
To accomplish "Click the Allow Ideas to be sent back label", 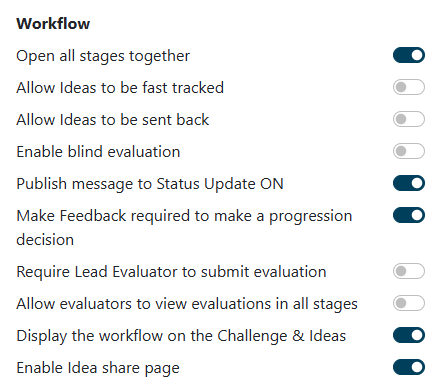I will pos(113,120).
